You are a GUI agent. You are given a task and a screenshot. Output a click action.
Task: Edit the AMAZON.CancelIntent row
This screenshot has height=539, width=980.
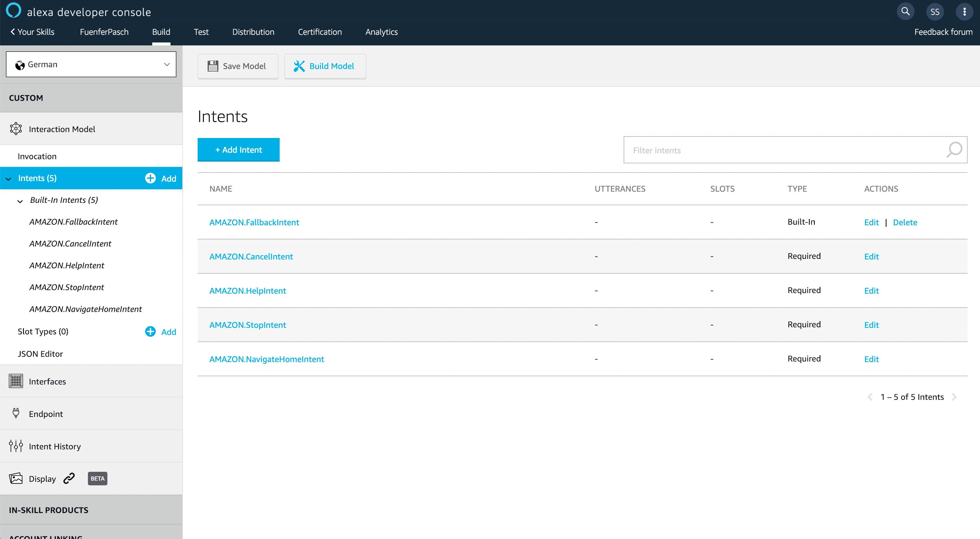click(871, 256)
